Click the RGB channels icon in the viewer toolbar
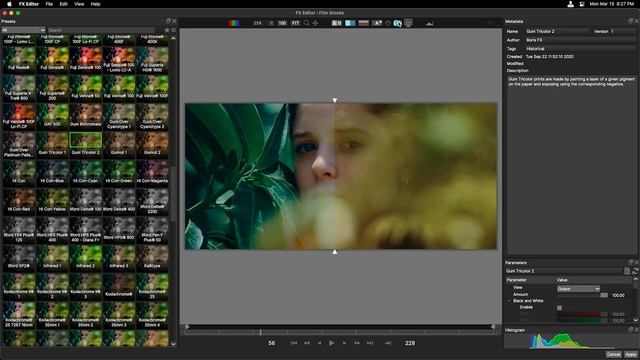The width and height of the screenshot is (640, 360). point(234,23)
